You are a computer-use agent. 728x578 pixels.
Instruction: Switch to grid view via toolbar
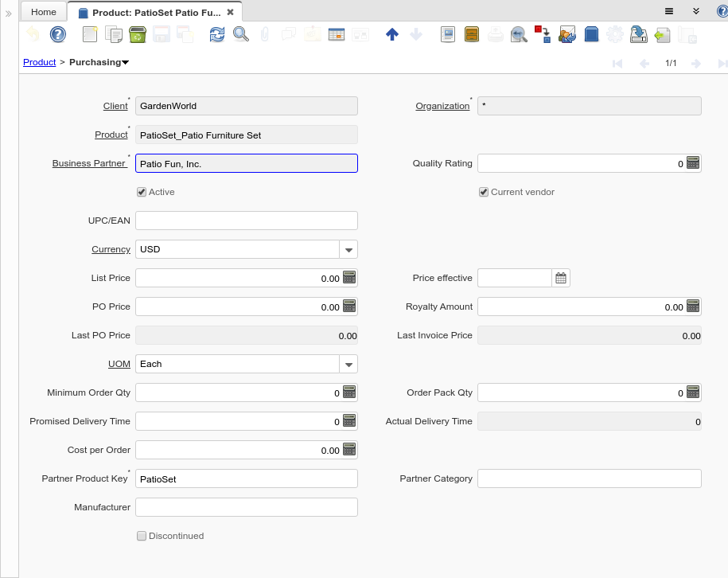click(336, 34)
